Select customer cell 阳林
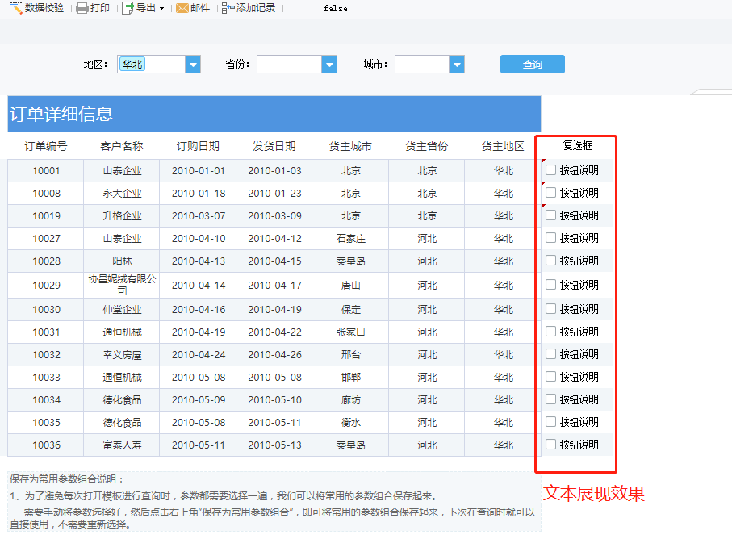Image resolution: width=732 pixels, height=560 pixels. (x=122, y=261)
